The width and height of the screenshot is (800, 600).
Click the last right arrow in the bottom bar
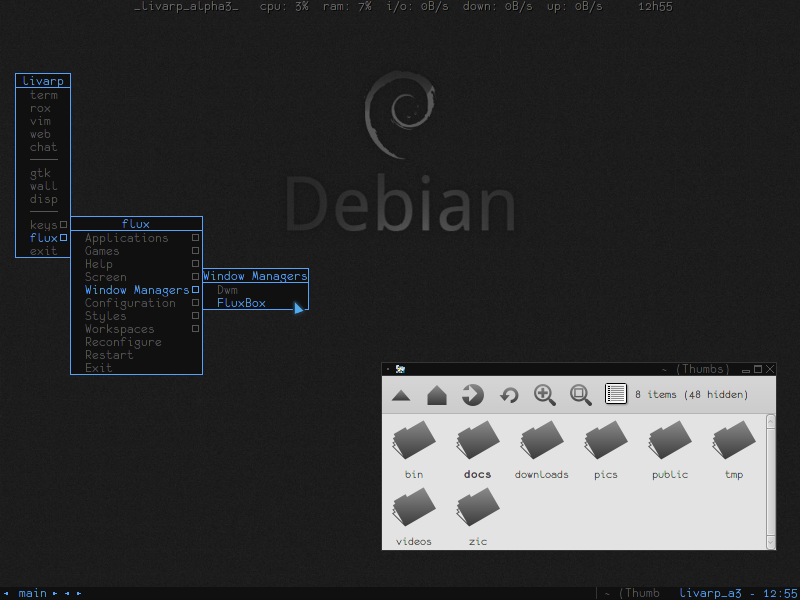click(79, 593)
